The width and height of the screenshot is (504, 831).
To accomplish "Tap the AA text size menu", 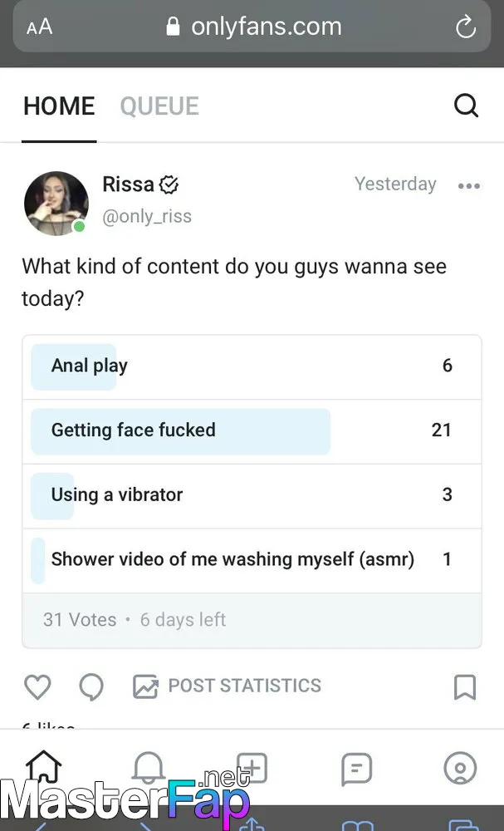I will coord(39,27).
